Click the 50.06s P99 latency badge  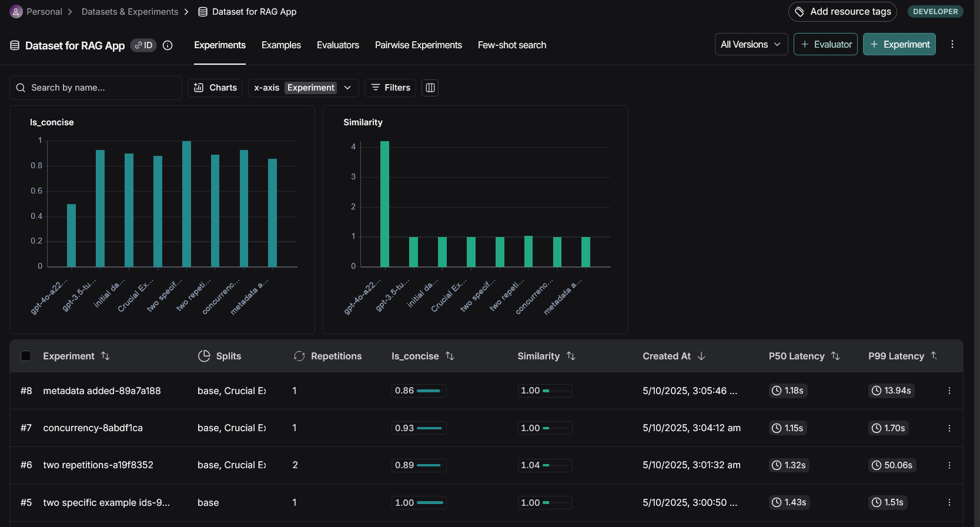point(892,465)
